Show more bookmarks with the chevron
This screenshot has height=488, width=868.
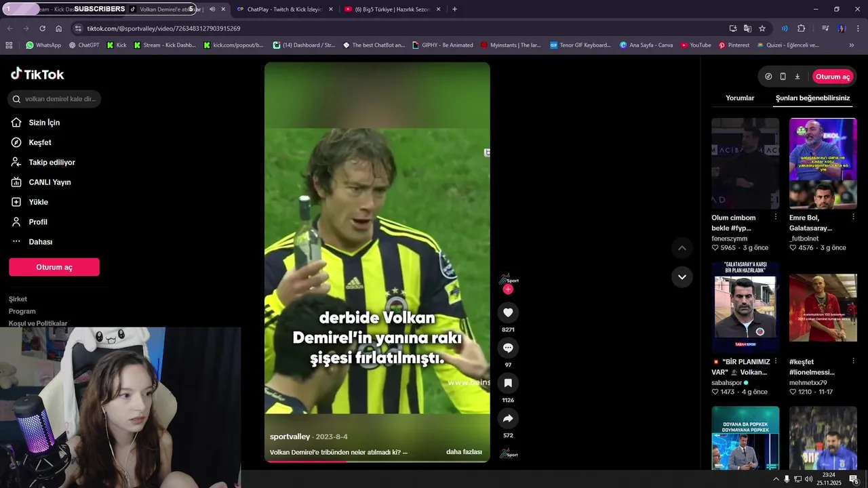click(852, 45)
